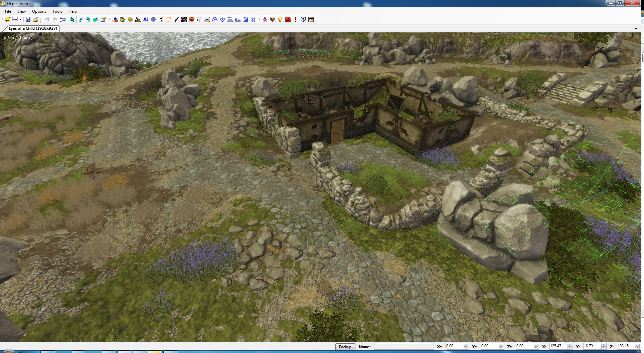Select the green arrow selection tool
The height and width of the screenshot is (353, 644).
(x=72, y=20)
